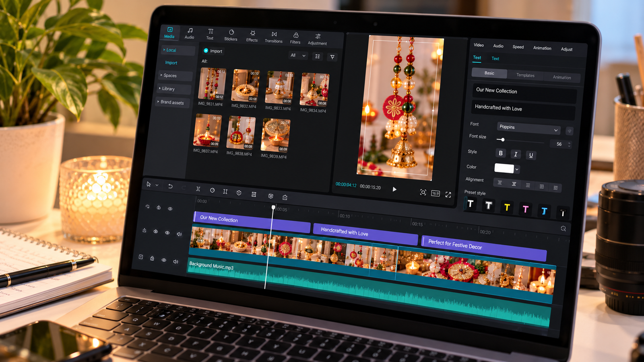Click the font size slider handle
The width and height of the screenshot is (644, 362).
(503, 140)
